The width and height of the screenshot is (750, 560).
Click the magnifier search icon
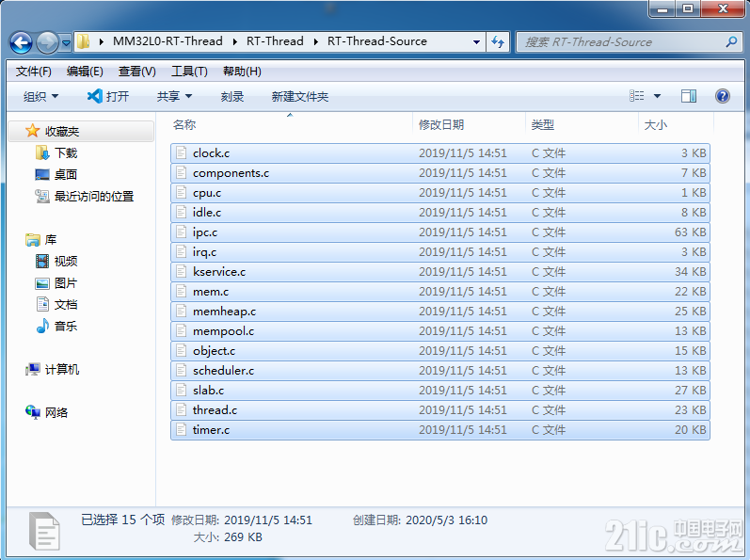click(x=731, y=42)
